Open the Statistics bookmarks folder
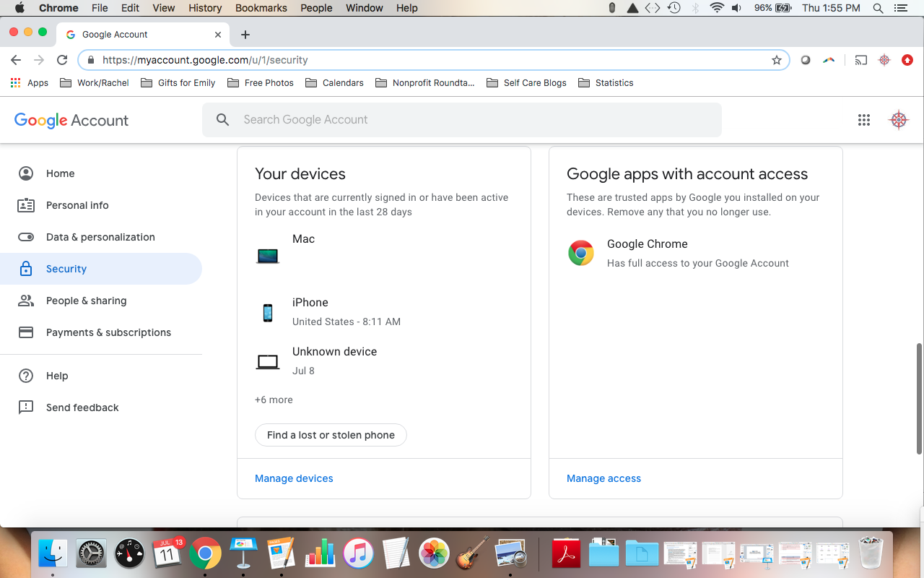The width and height of the screenshot is (924, 578). (606, 83)
